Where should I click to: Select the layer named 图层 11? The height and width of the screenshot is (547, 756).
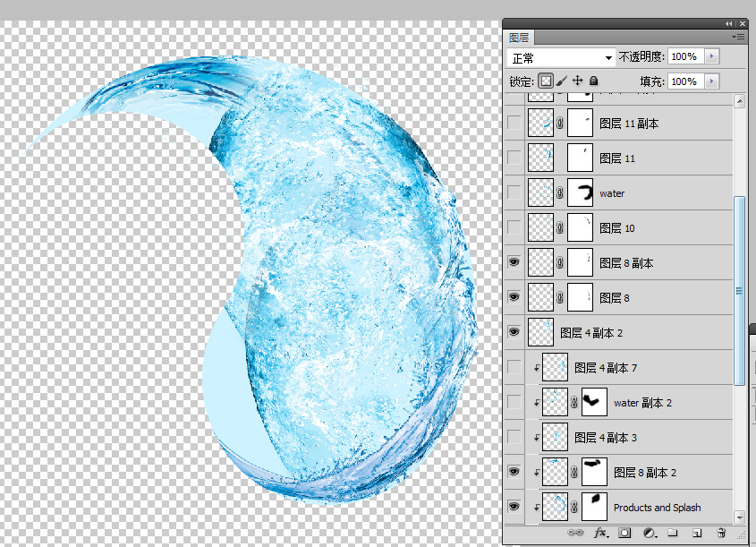click(x=617, y=158)
